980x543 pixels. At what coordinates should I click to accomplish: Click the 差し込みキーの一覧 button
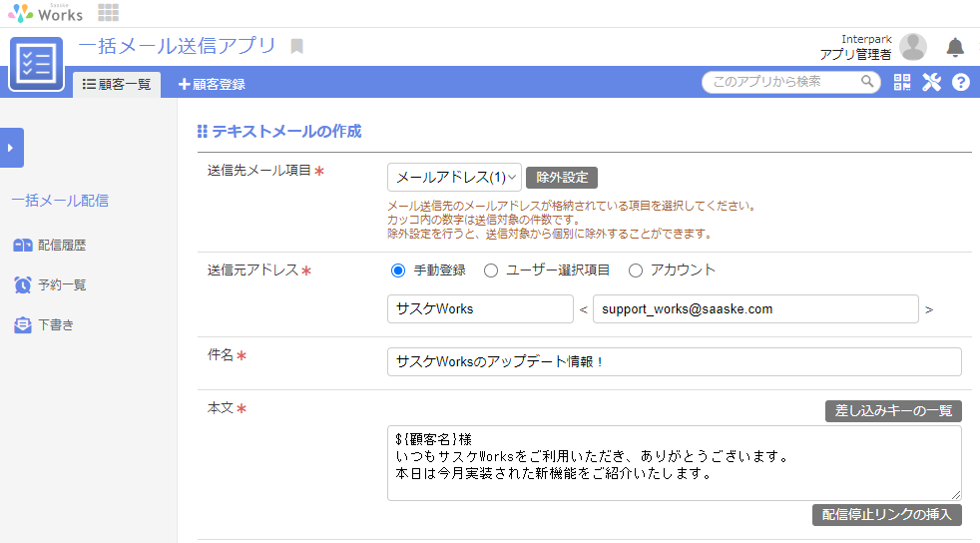click(893, 411)
